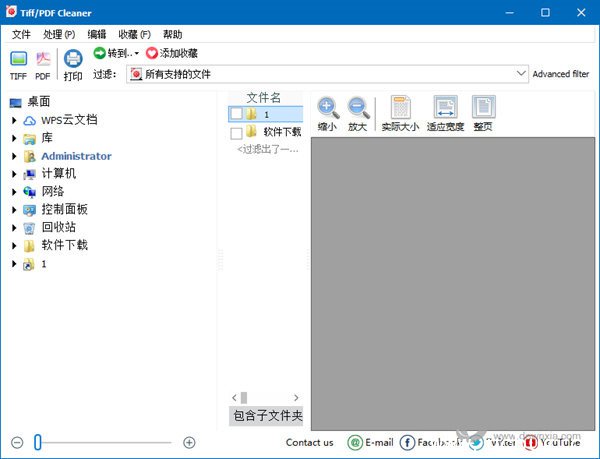Viewport: 600px width, 459px height.
Task: Expand the 计算机 tree node
Action: pyautogui.click(x=14, y=174)
